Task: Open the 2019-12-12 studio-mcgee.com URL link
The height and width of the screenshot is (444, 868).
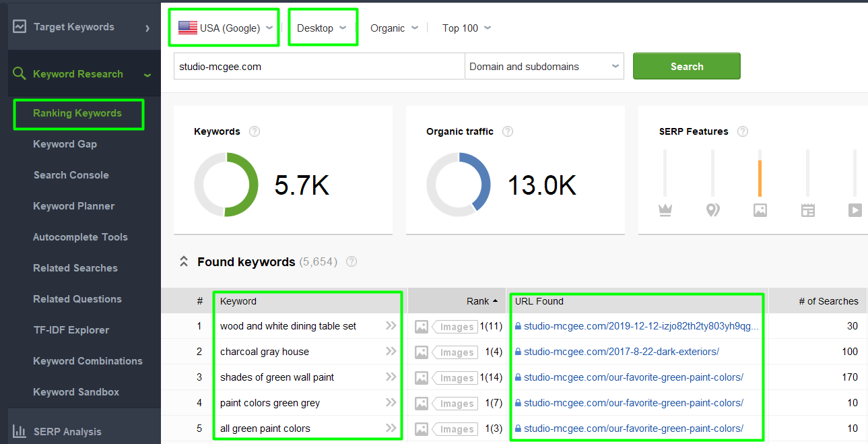Action: pos(641,326)
